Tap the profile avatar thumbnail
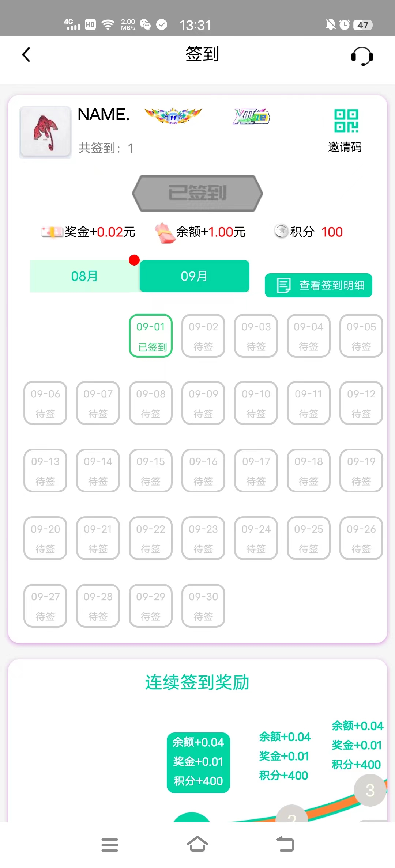 pyautogui.click(x=45, y=132)
